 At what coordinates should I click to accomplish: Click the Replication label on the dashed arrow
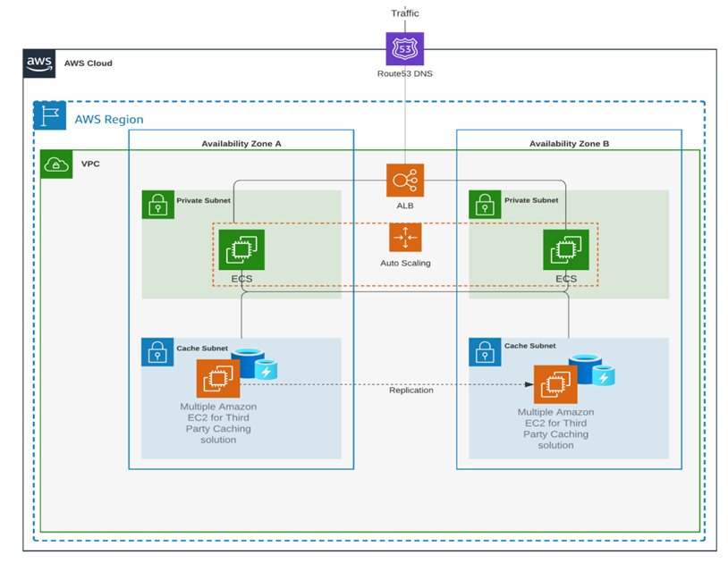click(411, 391)
